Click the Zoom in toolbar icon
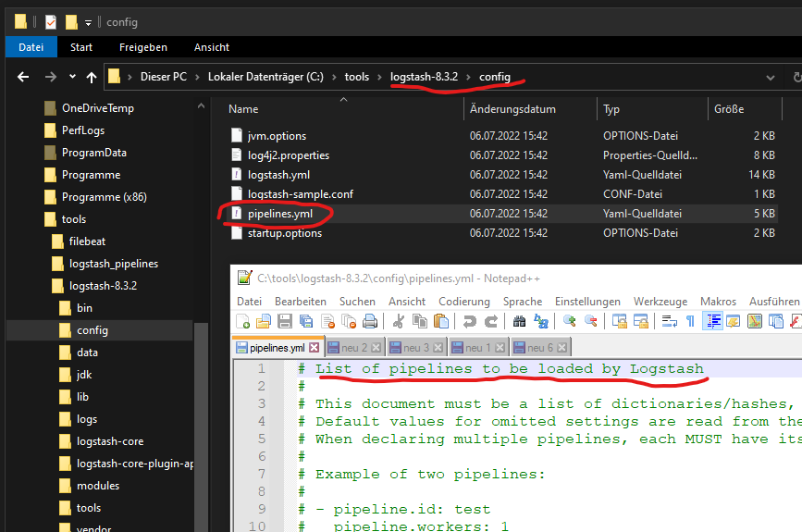 click(570, 322)
